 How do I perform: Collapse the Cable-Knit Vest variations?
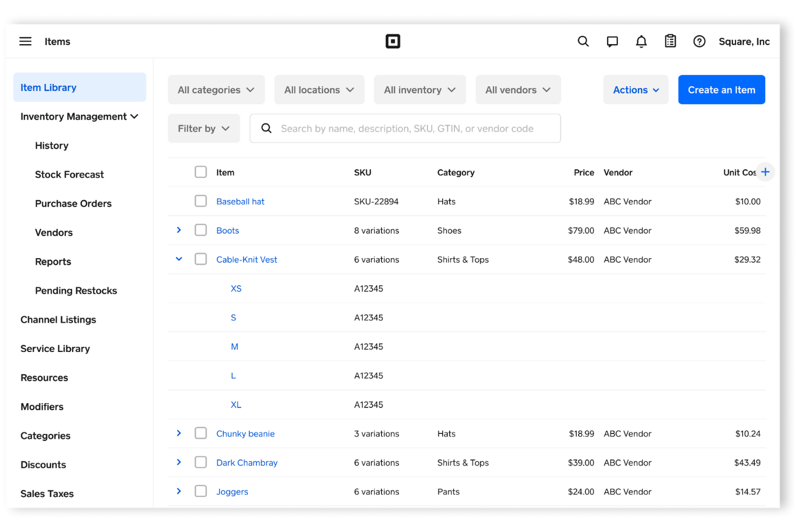(179, 259)
